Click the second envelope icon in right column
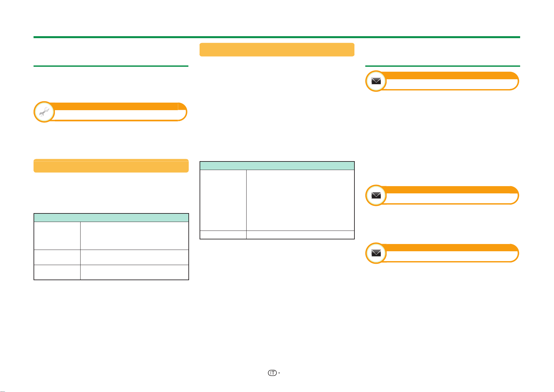The height and width of the screenshot is (392, 554). coord(376,195)
